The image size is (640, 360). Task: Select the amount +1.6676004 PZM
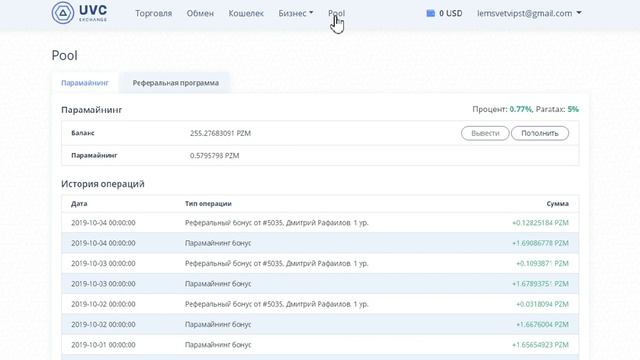[x=542, y=325]
